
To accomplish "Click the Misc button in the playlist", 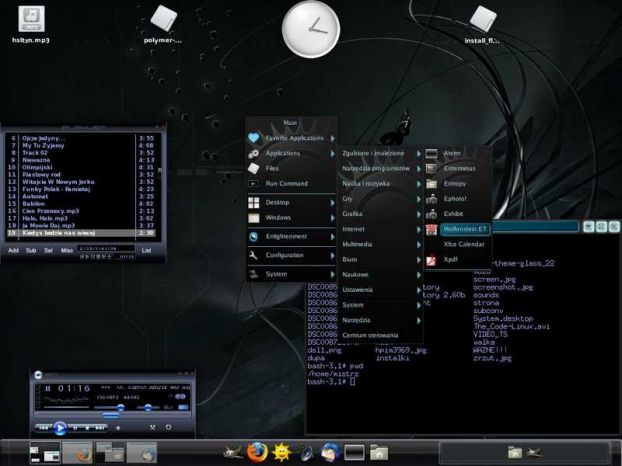I will point(67,251).
